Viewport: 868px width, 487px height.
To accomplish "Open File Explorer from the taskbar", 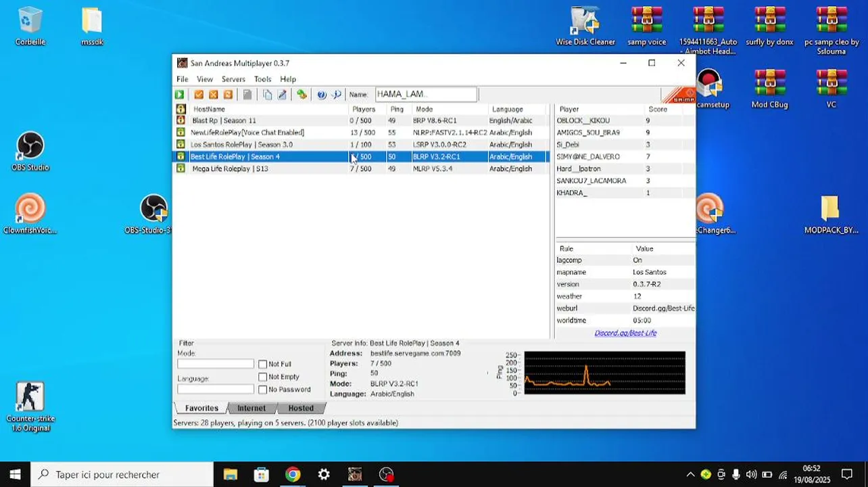I will point(231,474).
